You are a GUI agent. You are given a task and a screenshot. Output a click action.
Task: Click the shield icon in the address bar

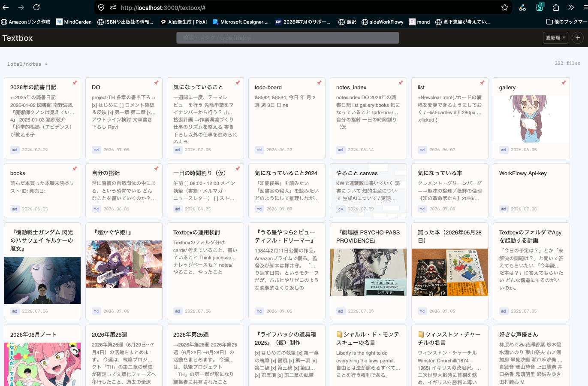(x=101, y=7)
